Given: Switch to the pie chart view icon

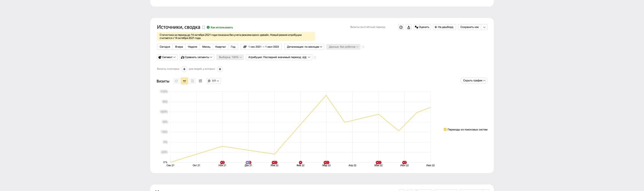Looking at the screenshot, I should 176,81.
